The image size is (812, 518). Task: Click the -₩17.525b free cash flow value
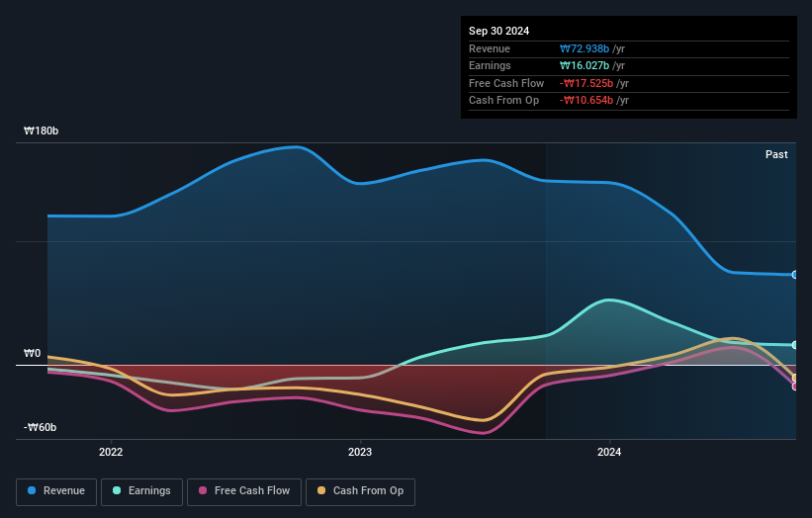click(586, 83)
